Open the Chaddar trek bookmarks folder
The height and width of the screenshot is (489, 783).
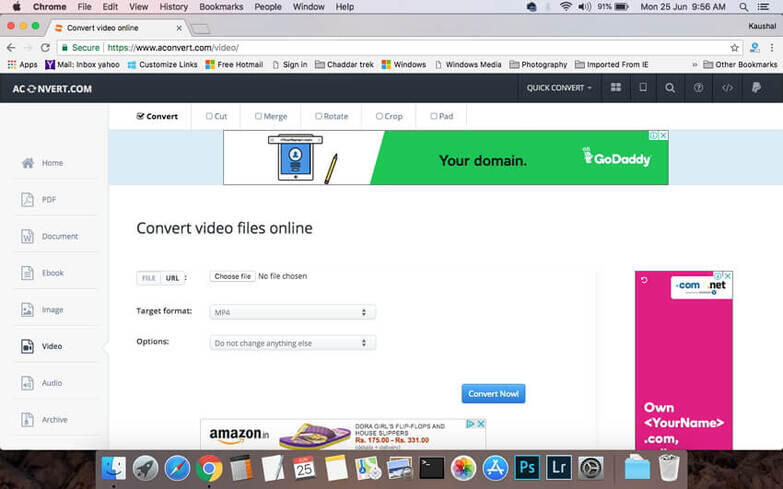(x=344, y=64)
